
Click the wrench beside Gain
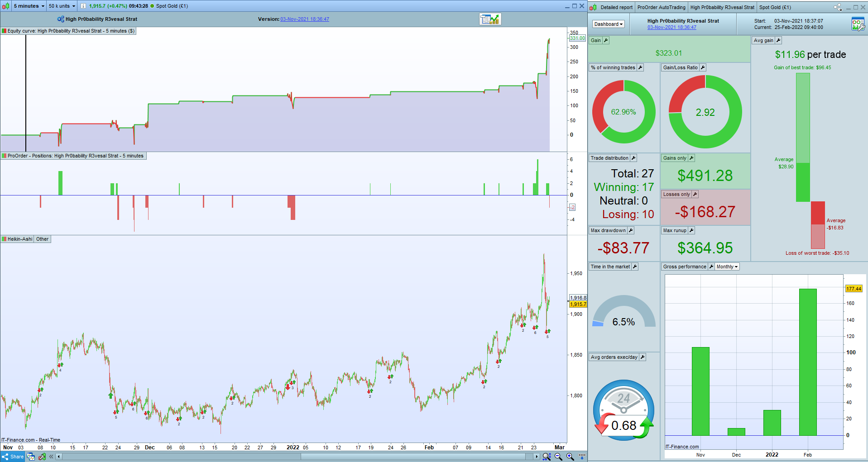pyautogui.click(x=606, y=40)
